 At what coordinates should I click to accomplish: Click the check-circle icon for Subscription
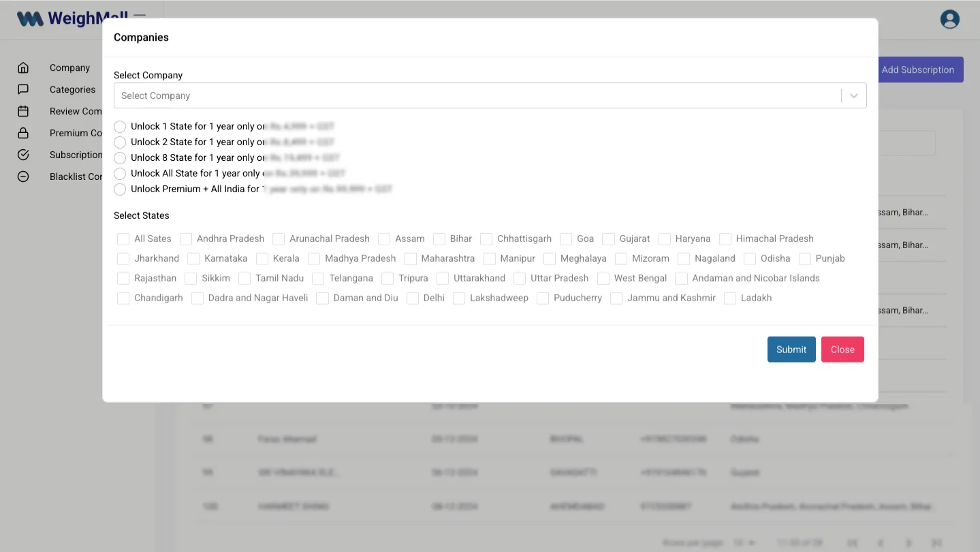[x=23, y=155]
